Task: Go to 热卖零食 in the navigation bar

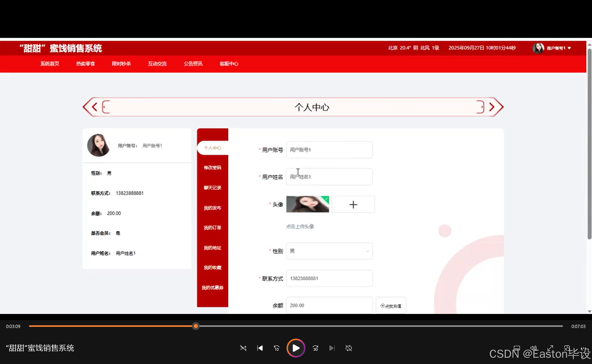Action: (x=86, y=64)
